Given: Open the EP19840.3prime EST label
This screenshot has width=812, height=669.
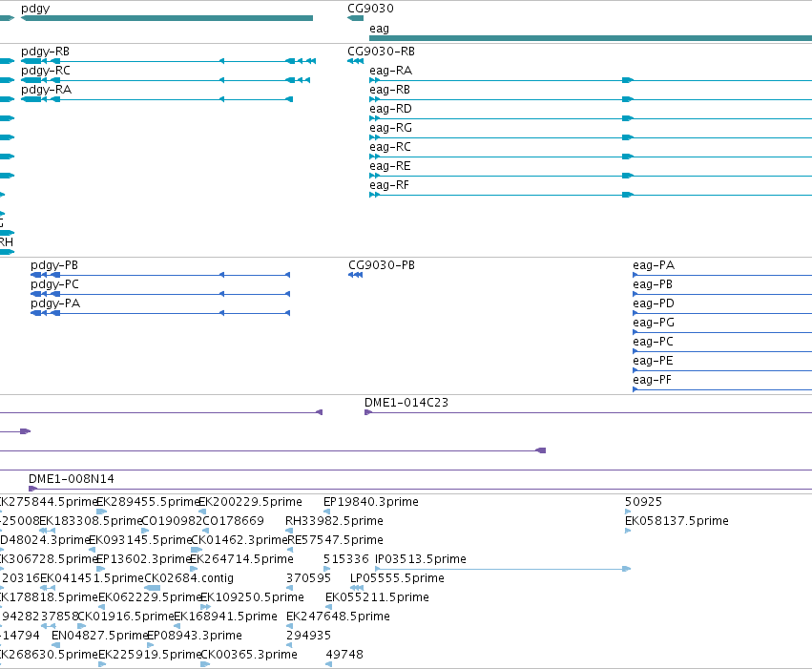Looking at the screenshot, I should 371,502.
